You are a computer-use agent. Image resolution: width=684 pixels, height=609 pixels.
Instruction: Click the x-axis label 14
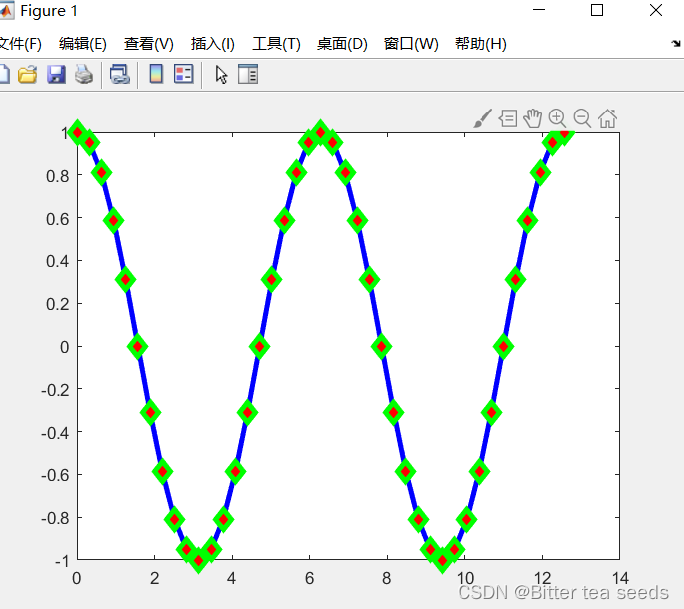point(620,578)
